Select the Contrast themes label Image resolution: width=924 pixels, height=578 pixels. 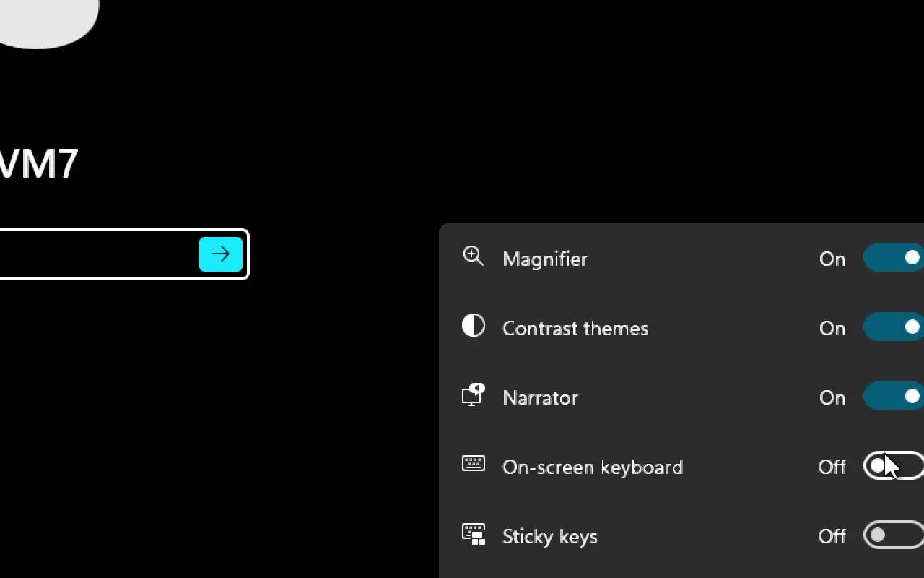(x=575, y=328)
